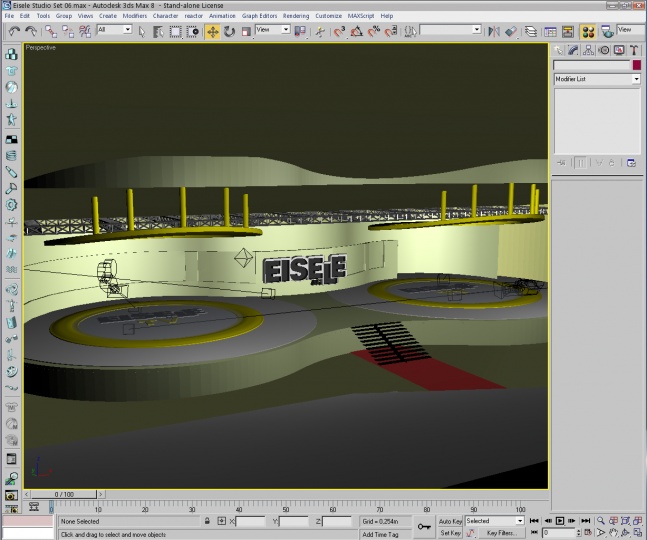Screen dimensions: 647x540
Task: Click the Use Pivot Point Center icon
Action: coord(300,31)
